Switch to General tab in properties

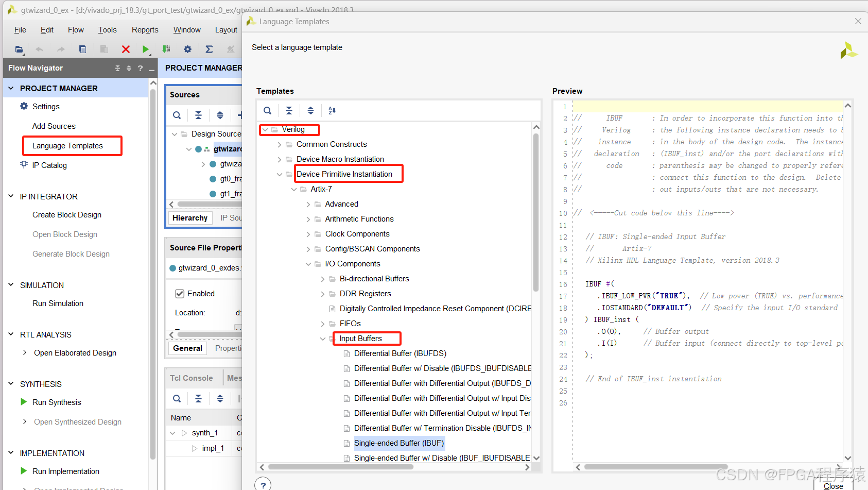pos(187,348)
